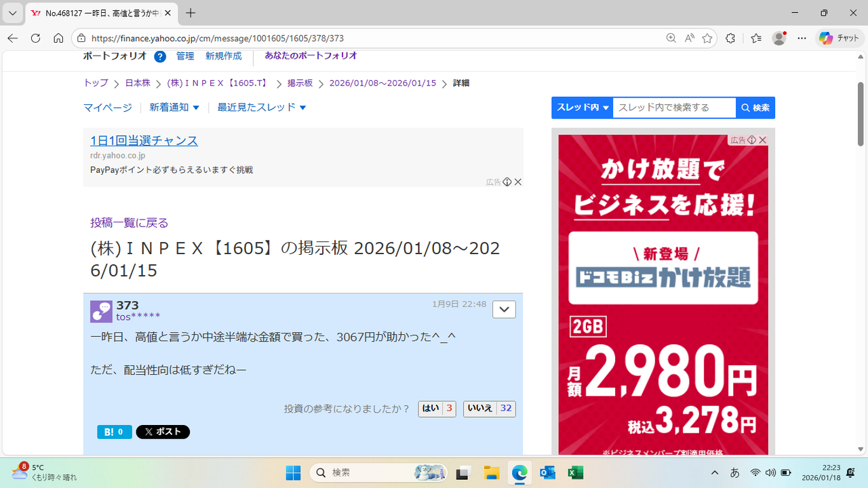Screen dimensions: 868x488
Task: Expand 最近見たスレッド dropdown
Action: 262,108
